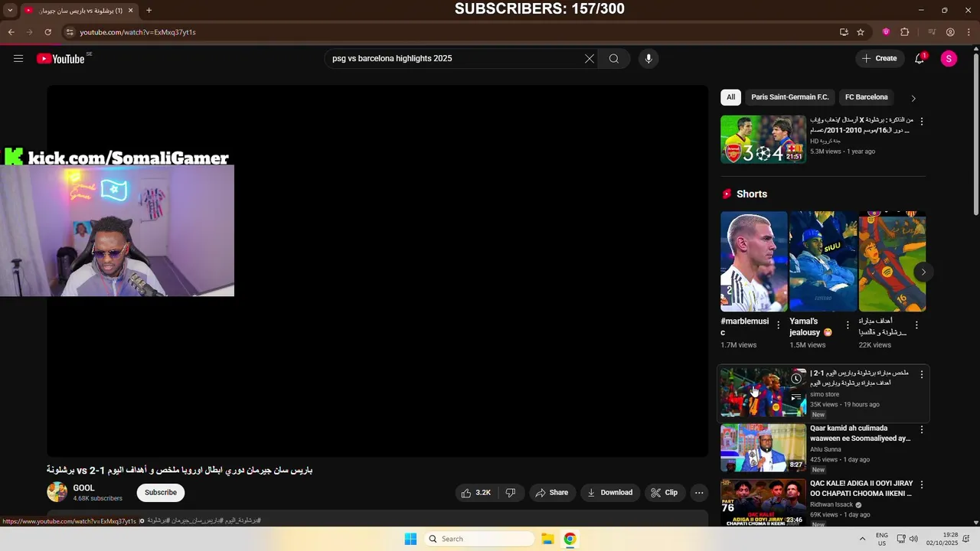This screenshot has height=551, width=980.
Task: Show next Shorts with arrow button
Action: pos(923,272)
